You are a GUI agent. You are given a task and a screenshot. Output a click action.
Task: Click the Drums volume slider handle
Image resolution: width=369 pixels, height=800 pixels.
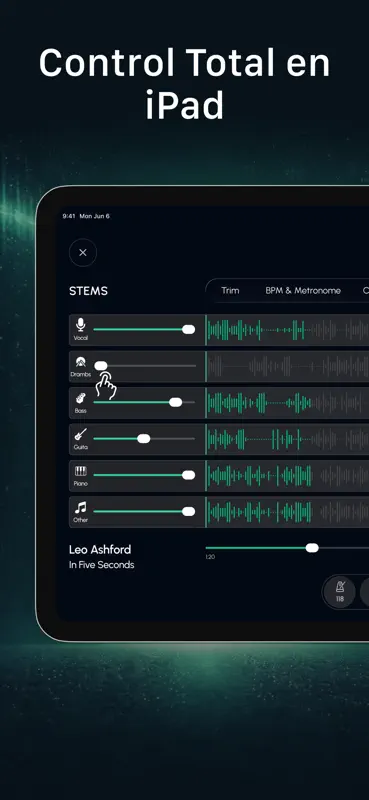click(x=101, y=365)
